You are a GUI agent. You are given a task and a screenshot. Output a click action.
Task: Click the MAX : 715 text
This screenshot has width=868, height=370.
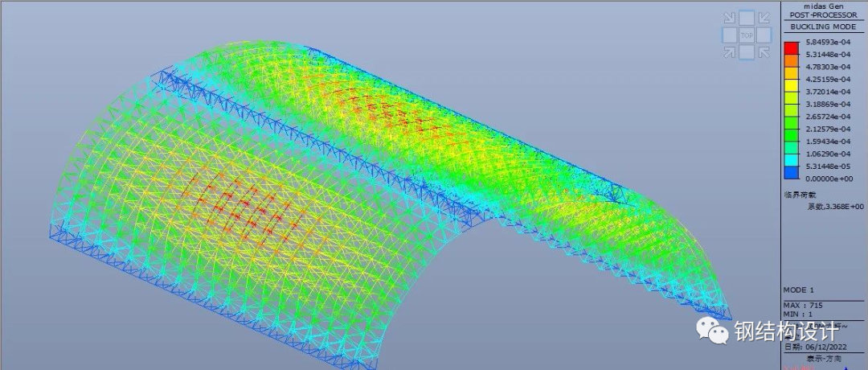803,305
